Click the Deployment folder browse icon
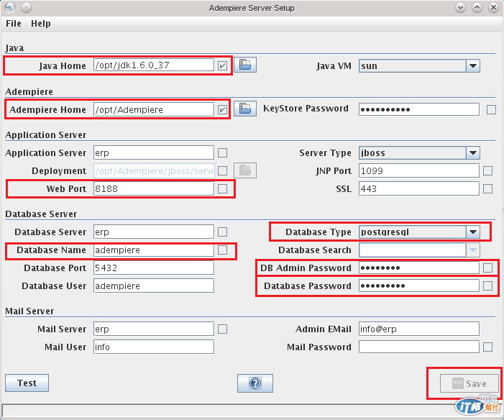504x420 pixels. click(x=245, y=170)
